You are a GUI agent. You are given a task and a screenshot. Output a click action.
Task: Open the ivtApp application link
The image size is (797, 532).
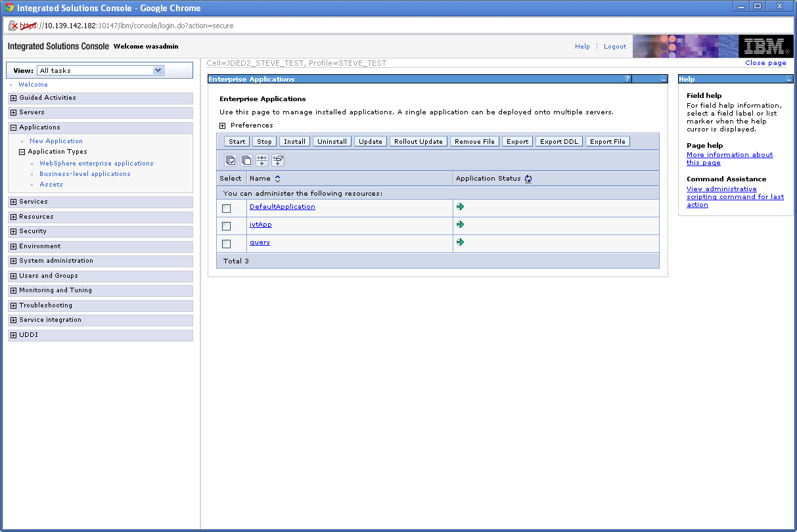[261, 225]
